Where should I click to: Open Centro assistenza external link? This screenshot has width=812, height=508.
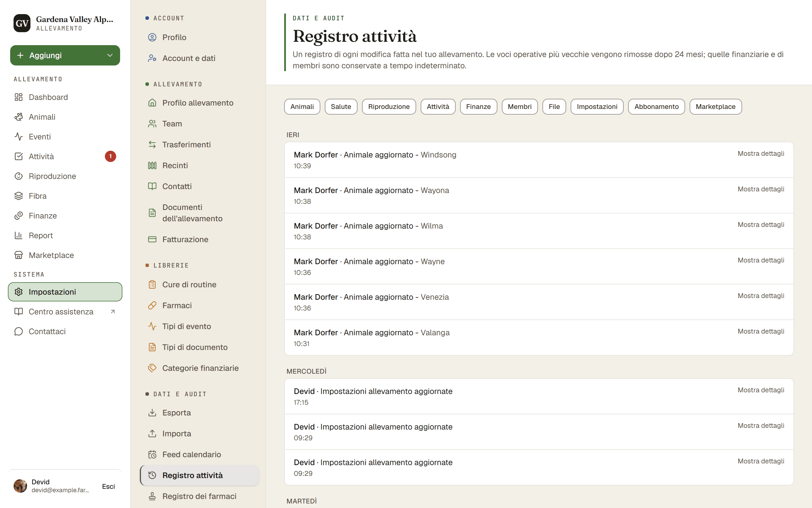coord(65,312)
